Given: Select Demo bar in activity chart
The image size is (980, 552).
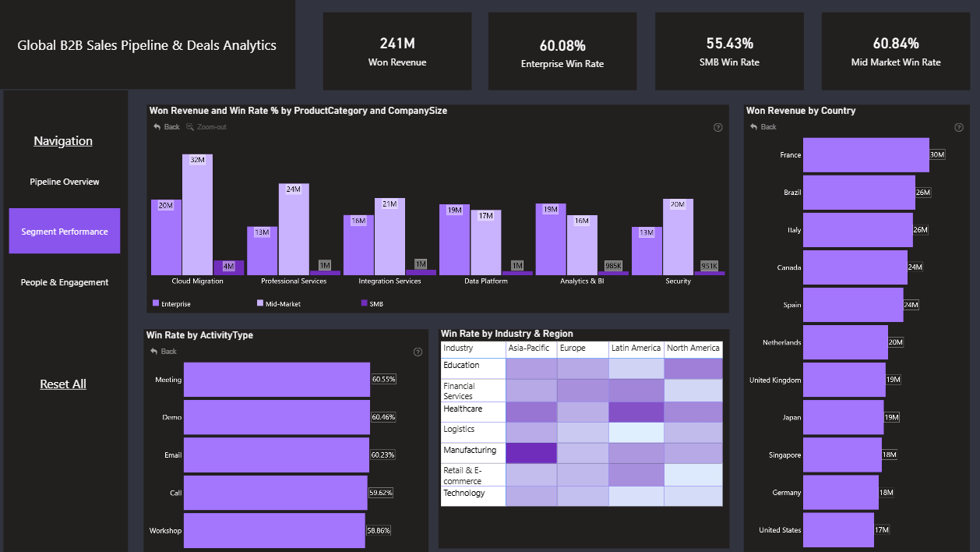Looking at the screenshot, I should click(x=277, y=417).
